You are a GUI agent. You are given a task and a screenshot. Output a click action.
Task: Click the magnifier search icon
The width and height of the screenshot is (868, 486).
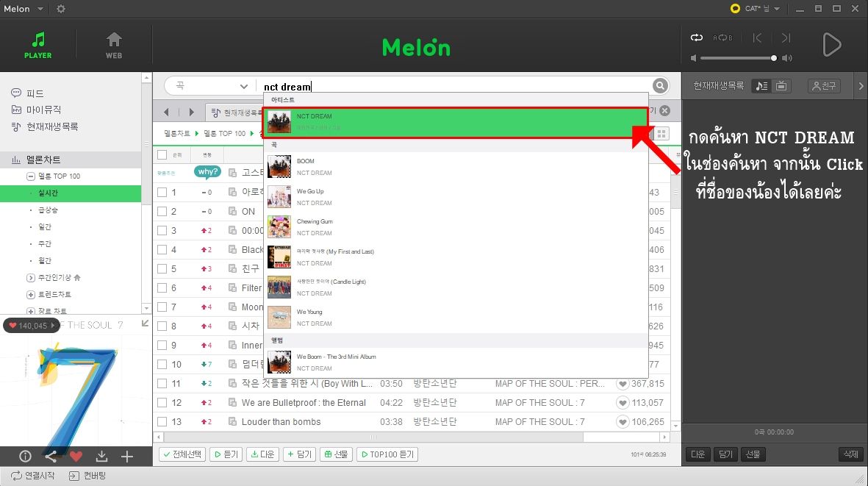[x=661, y=86]
